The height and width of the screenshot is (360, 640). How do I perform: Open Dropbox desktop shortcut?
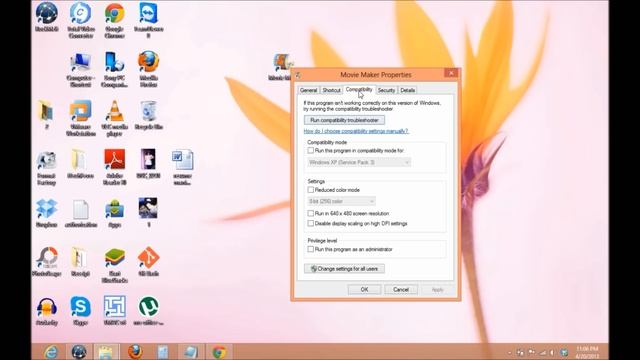[x=46, y=213]
